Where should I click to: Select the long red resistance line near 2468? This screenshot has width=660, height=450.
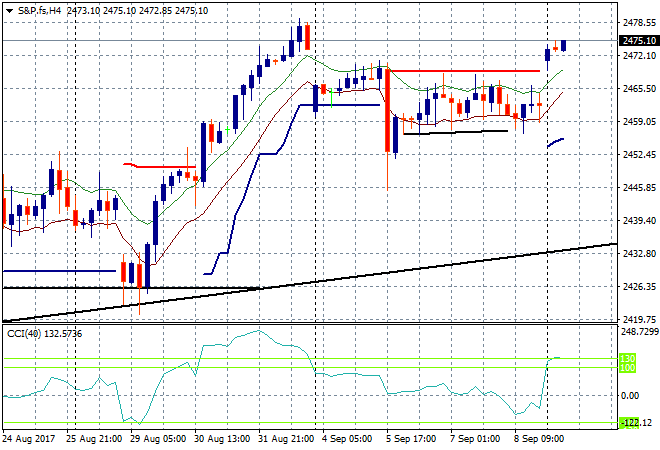point(464,71)
